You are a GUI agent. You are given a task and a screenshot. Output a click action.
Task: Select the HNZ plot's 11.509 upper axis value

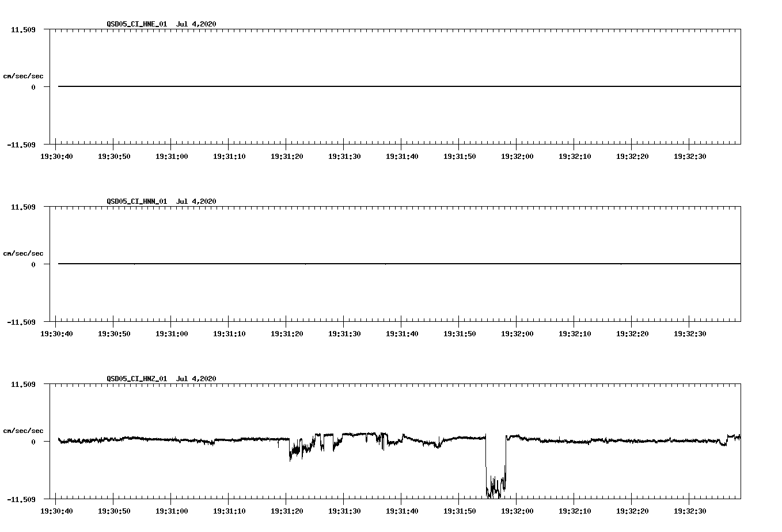pos(24,384)
